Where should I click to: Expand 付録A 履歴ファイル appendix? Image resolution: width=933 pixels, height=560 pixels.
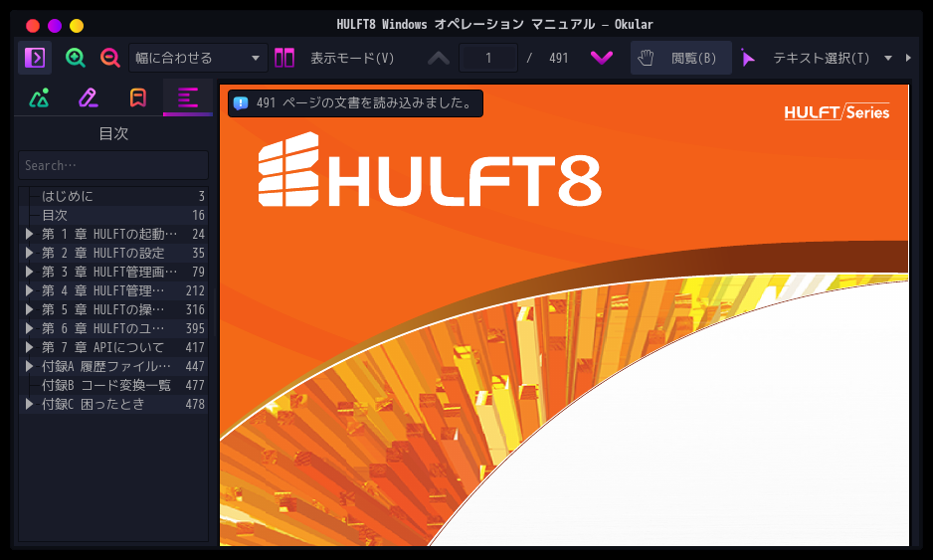[29, 366]
